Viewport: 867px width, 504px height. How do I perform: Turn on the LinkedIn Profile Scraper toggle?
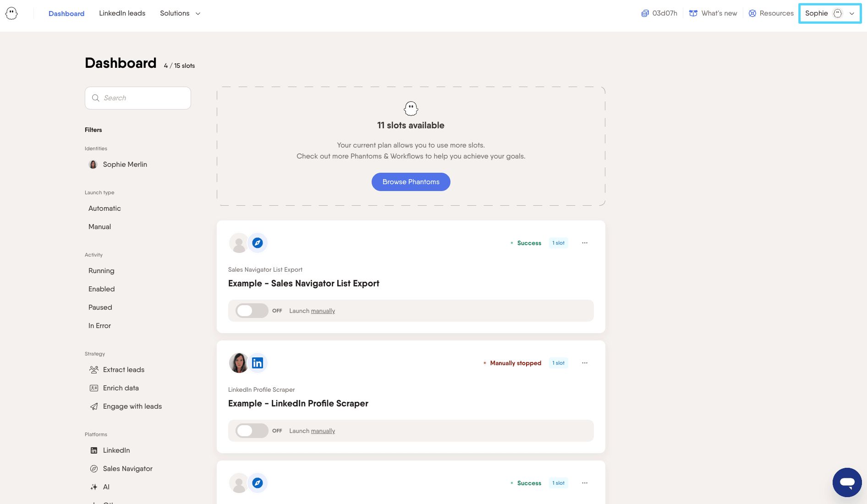pos(252,431)
